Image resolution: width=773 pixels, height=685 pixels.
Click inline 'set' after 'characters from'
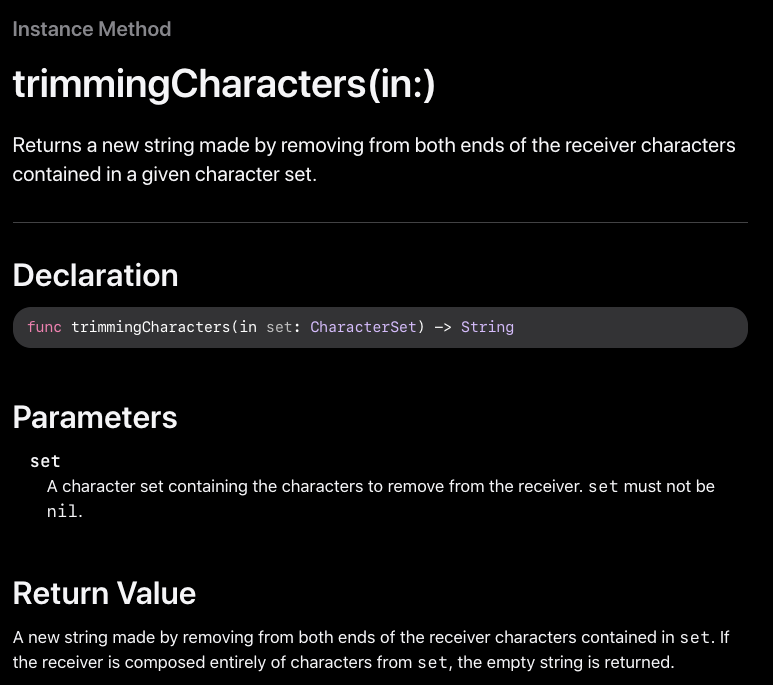pos(432,662)
